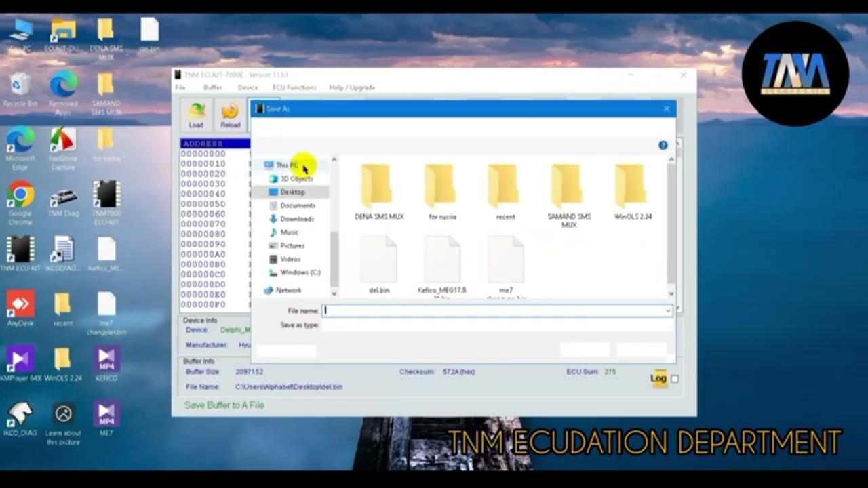Select IKCO_DIAG desktop shortcut

pyautogui.click(x=20, y=419)
